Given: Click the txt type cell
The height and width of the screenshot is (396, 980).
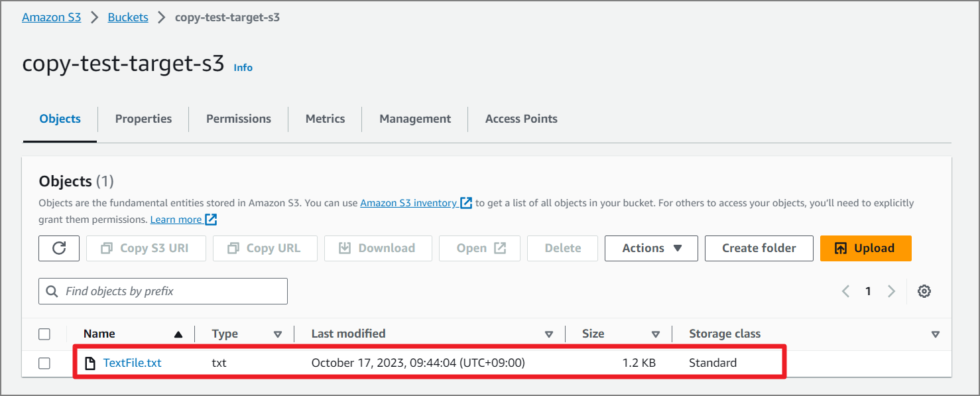Looking at the screenshot, I should (x=219, y=363).
